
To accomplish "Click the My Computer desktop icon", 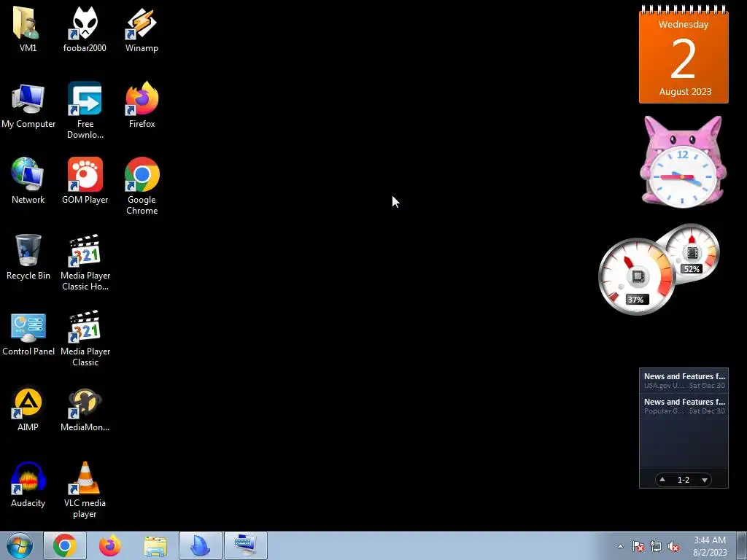I will [28, 106].
